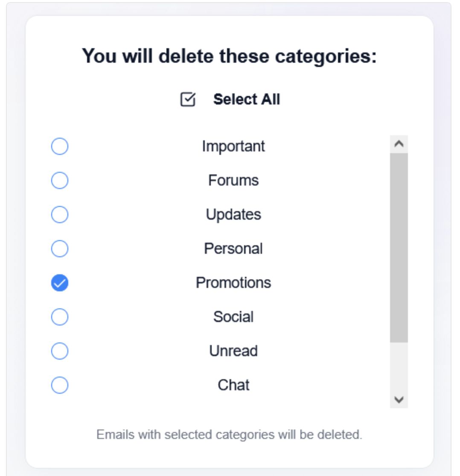460x476 pixels.
Task: Toggle the Updates category circle
Action: pyautogui.click(x=60, y=215)
